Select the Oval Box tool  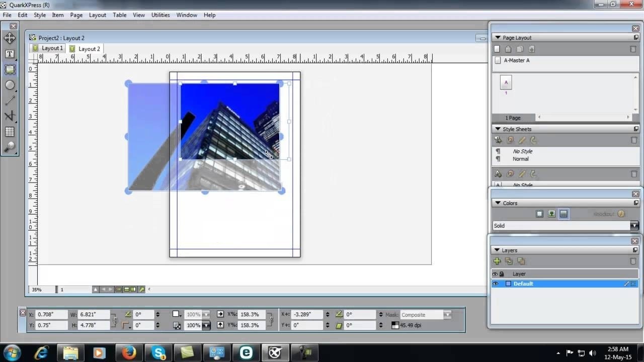pyautogui.click(x=10, y=85)
